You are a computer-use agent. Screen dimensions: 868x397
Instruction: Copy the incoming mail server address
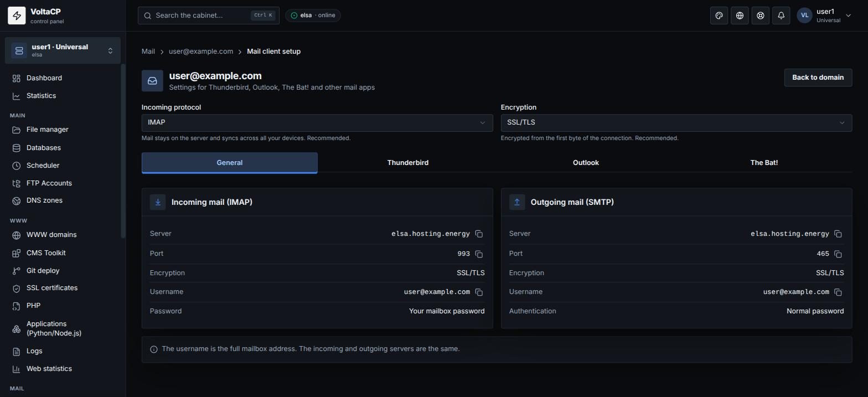[x=479, y=234]
